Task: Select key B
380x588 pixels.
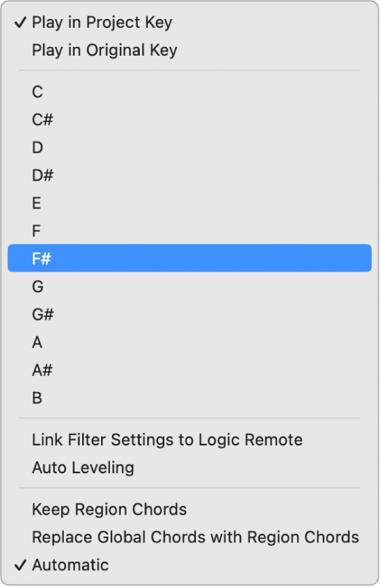Action: [x=189, y=397]
